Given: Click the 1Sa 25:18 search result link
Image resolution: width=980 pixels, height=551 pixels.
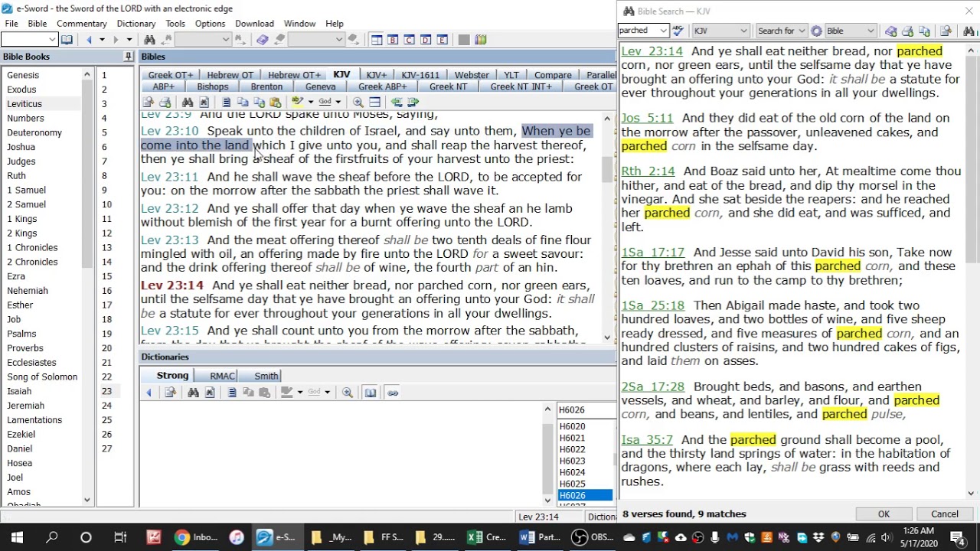Looking at the screenshot, I should 652,306.
